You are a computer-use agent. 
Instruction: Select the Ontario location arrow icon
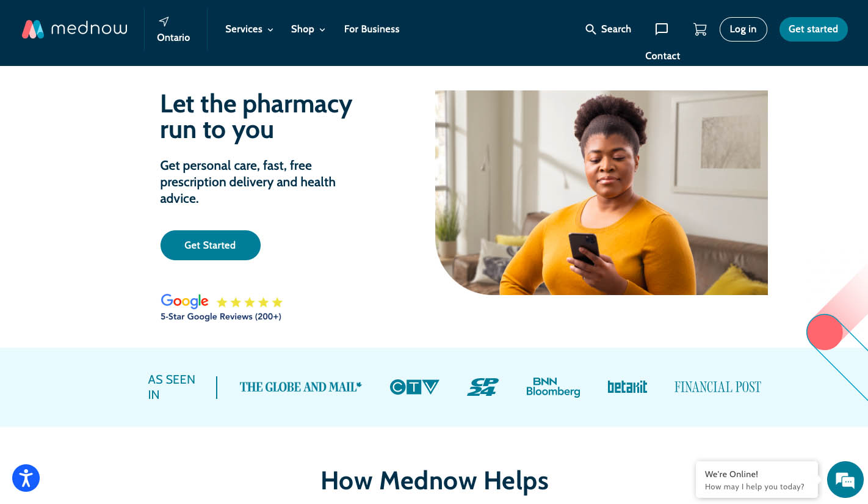(164, 21)
